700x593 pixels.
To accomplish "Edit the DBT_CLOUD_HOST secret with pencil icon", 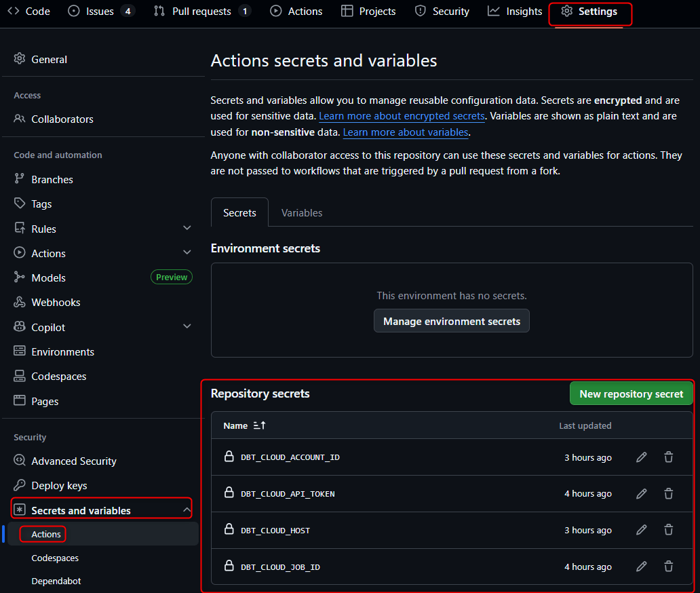I will click(641, 530).
